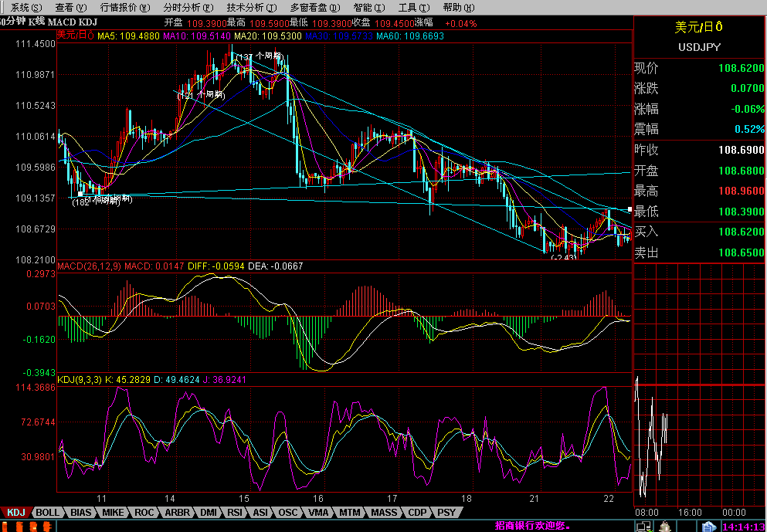Open the 技术分析 menu
767x532 pixels.
coord(251,7)
